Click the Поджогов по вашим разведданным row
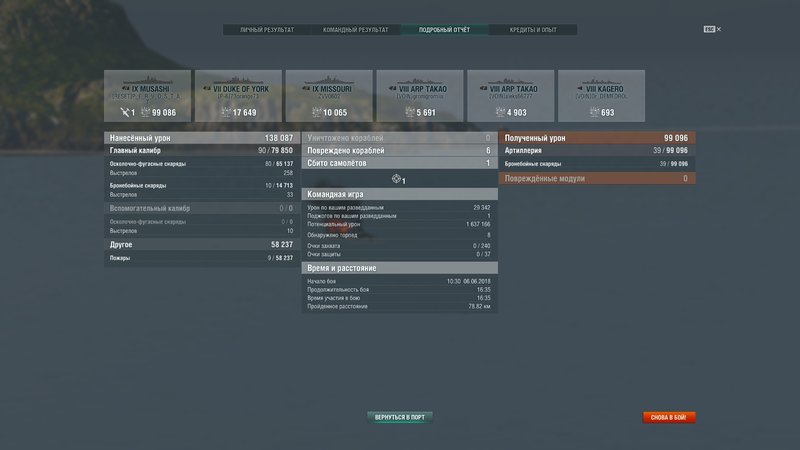 point(399,216)
